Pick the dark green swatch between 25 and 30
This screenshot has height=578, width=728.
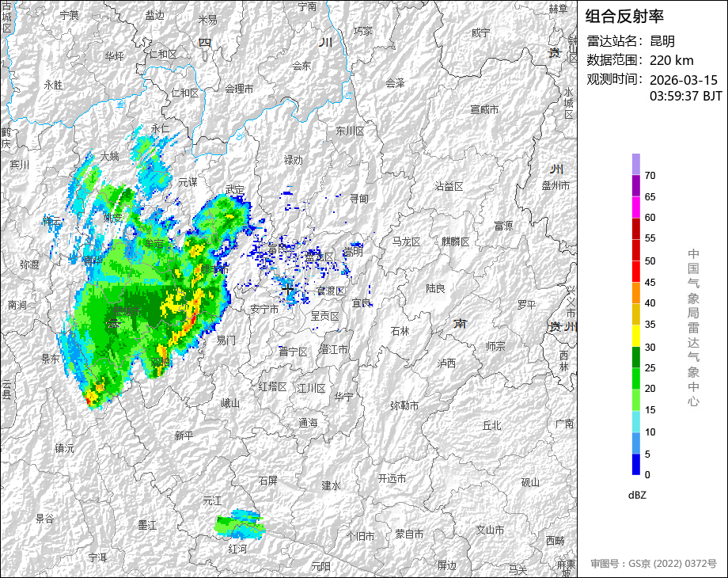click(x=636, y=357)
